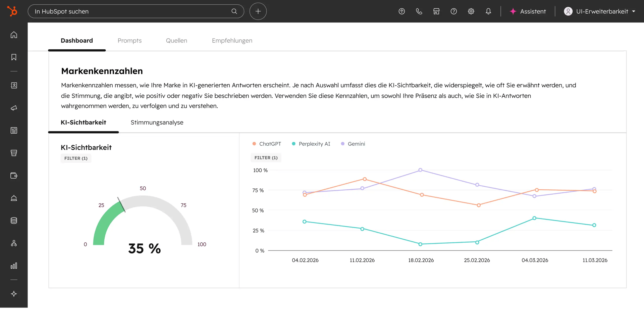Hide the Perplexity AI line via the legend
The image size is (644, 333).
tap(311, 144)
